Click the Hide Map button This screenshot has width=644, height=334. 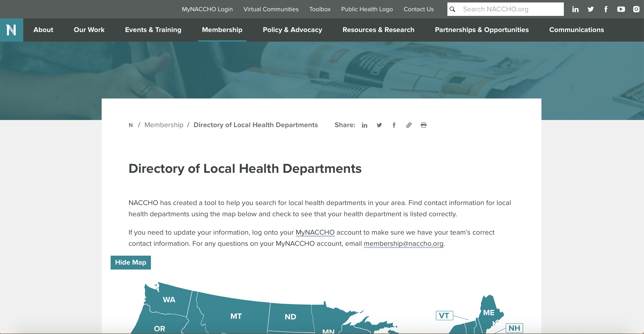[x=131, y=263]
